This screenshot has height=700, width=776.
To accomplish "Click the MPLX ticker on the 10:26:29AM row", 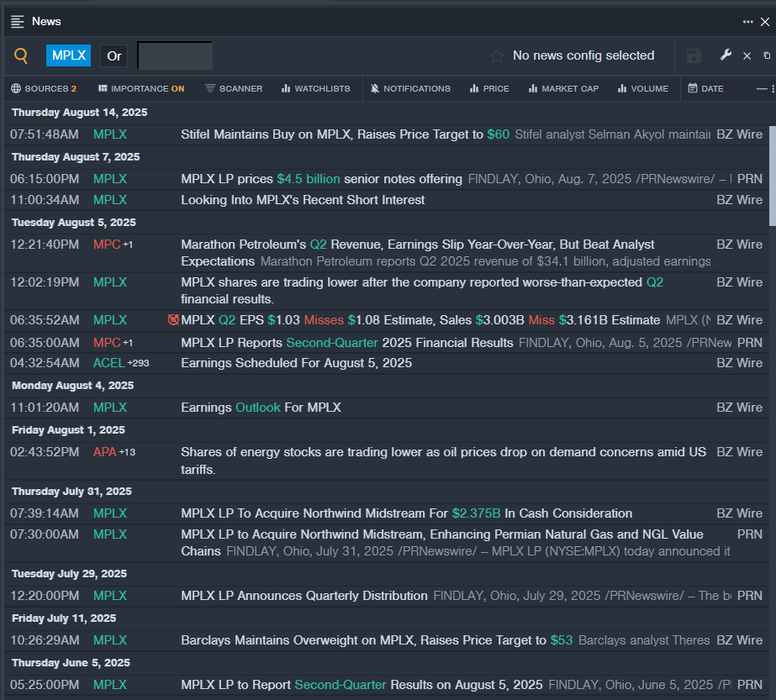I will pyautogui.click(x=110, y=640).
